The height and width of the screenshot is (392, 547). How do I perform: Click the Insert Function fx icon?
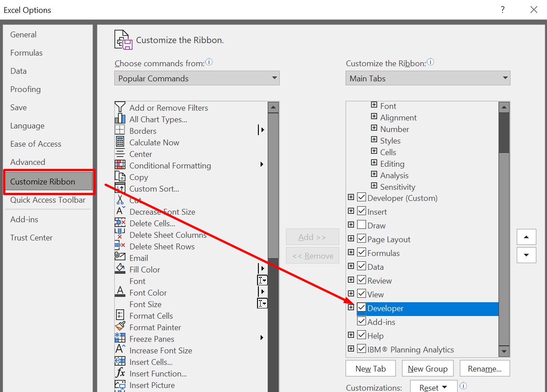(120, 373)
